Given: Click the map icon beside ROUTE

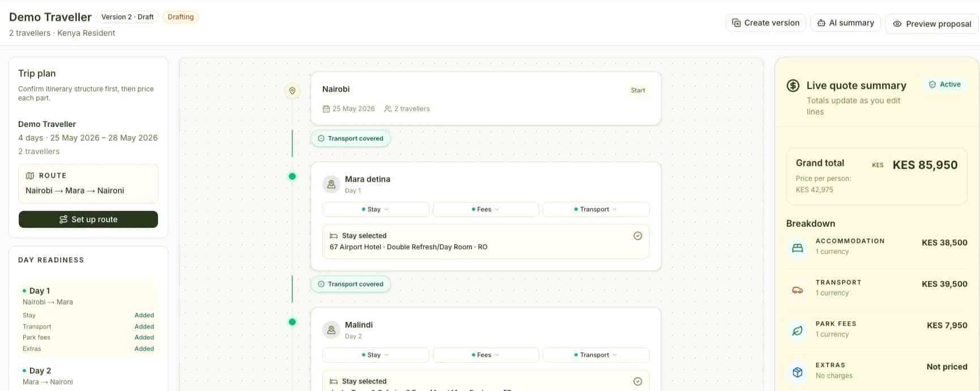Looking at the screenshot, I should point(30,176).
